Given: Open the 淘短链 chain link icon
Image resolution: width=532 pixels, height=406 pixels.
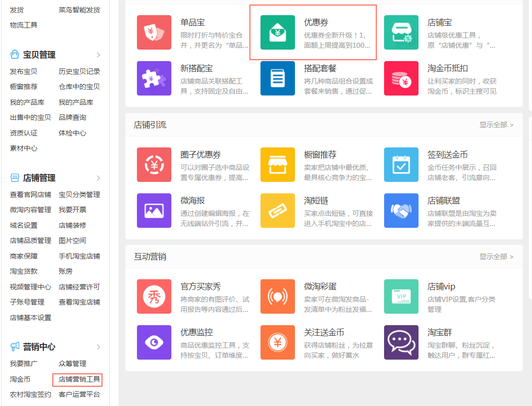Looking at the screenshot, I should [277, 211].
